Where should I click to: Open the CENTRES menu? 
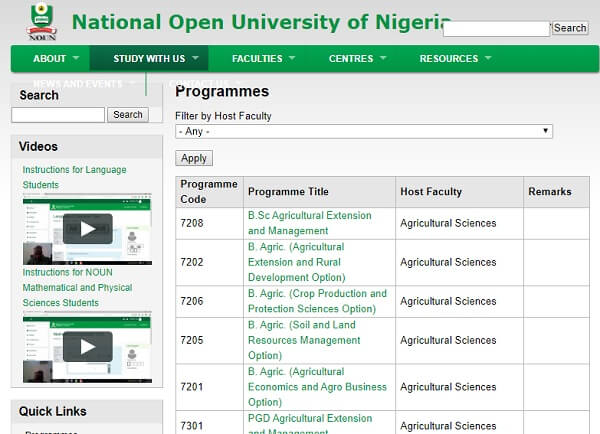pyautogui.click(x=351, y=59)
